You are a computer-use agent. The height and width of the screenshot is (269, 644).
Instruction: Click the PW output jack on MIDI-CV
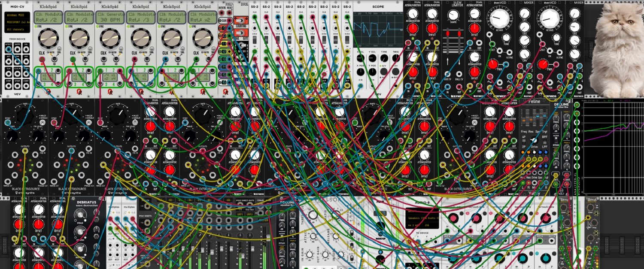tap(17, 62)
